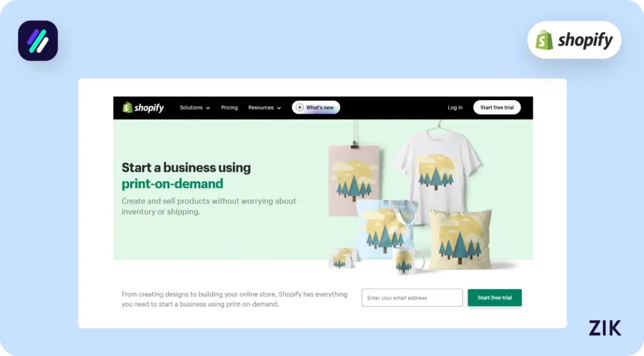
Task: Click the What's new pill button
Action: (316, 108)
